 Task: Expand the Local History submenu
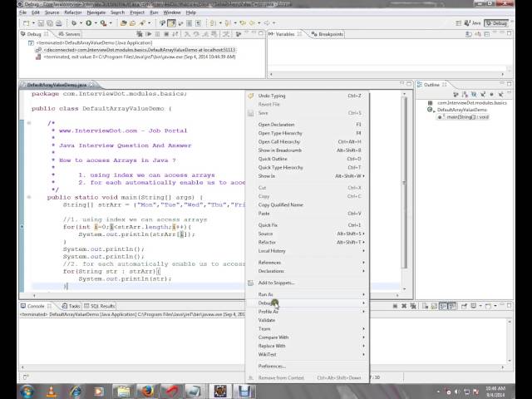tap(308, 251)
